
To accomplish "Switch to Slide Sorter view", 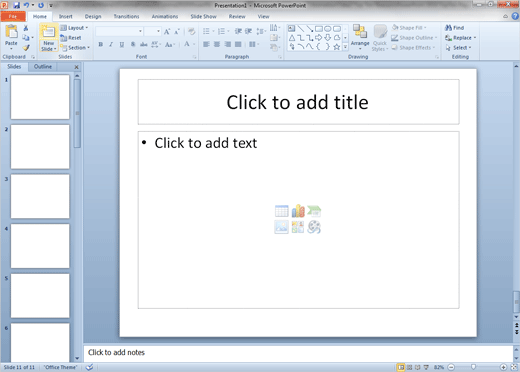I will [410, 367].
